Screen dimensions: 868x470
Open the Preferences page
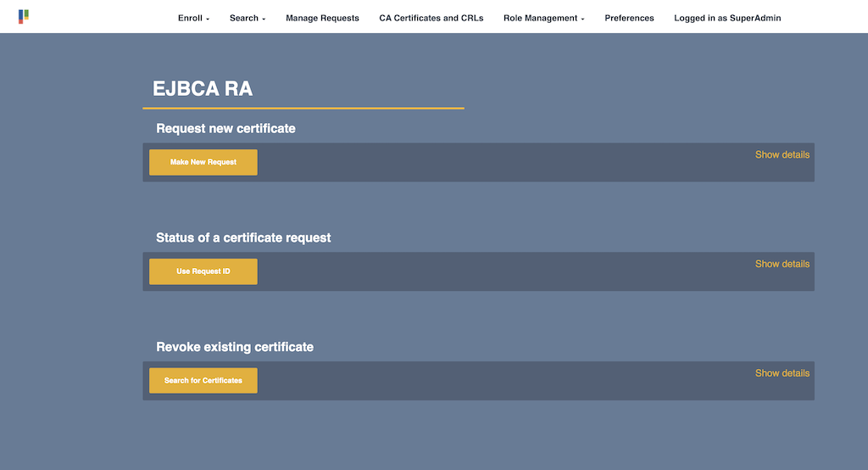pos(629,18)
